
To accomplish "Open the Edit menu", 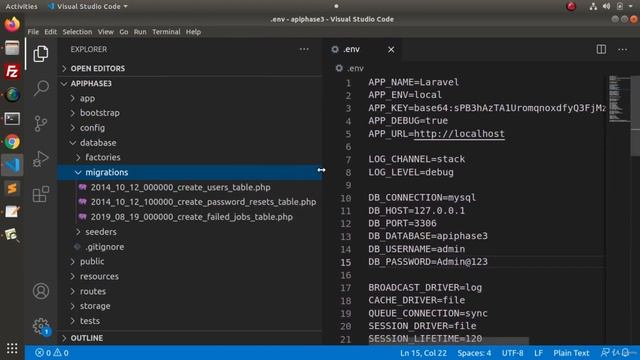I will pos(51,32).
